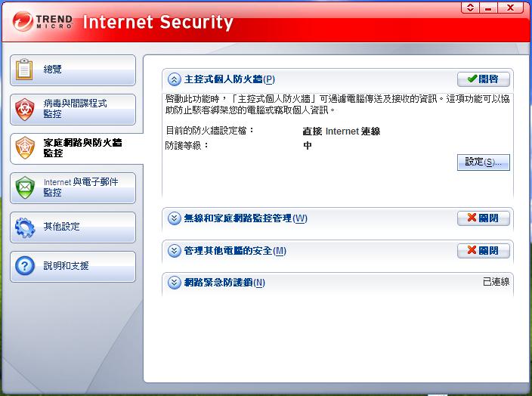Click the green email shield icon
Image resolution: width=532 pixels, height=396 pixels.
coord(25,187)
